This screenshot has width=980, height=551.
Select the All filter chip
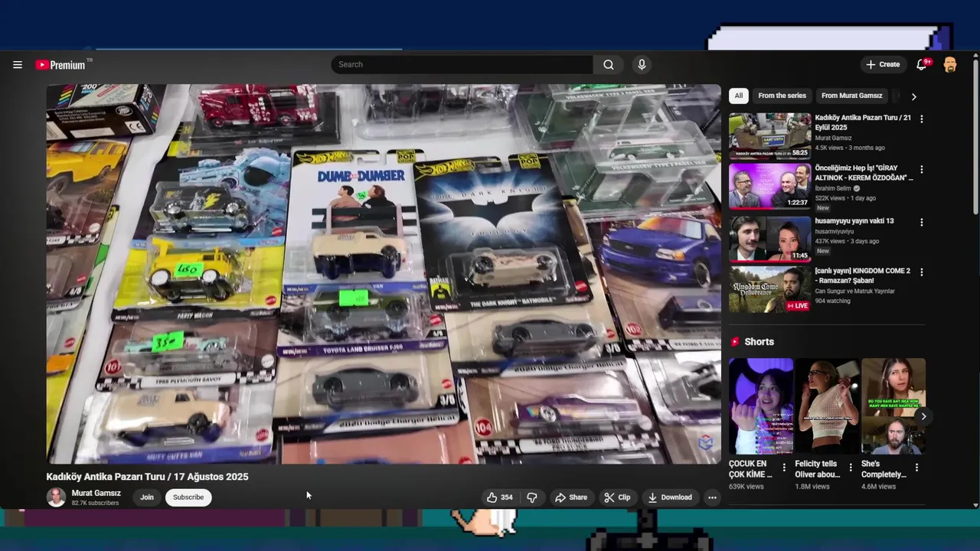click(x=738, y=96)
